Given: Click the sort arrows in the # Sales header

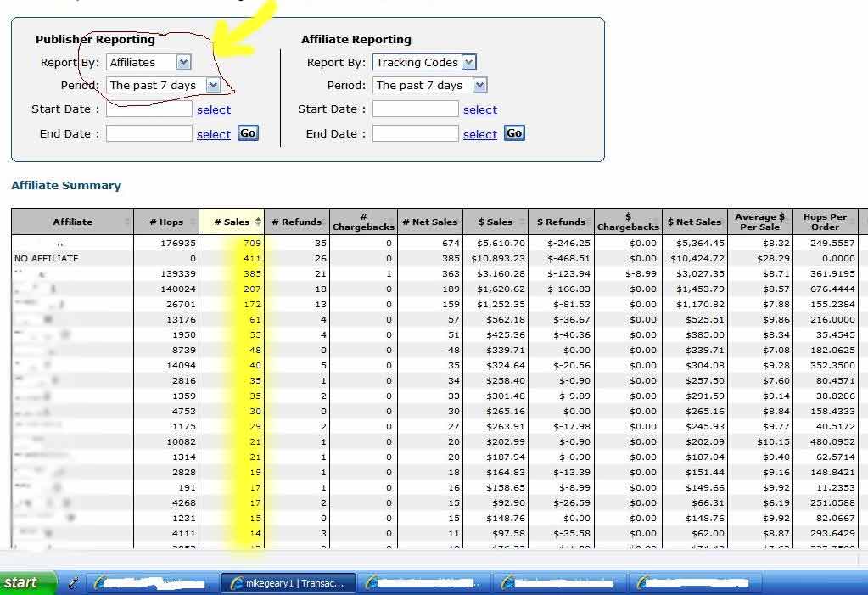Looking at the screenshot, I should click(x=258, y=222).
